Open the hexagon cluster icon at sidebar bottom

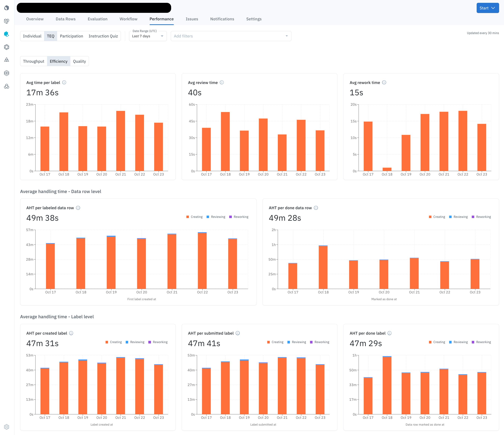(x=7, y=86)
